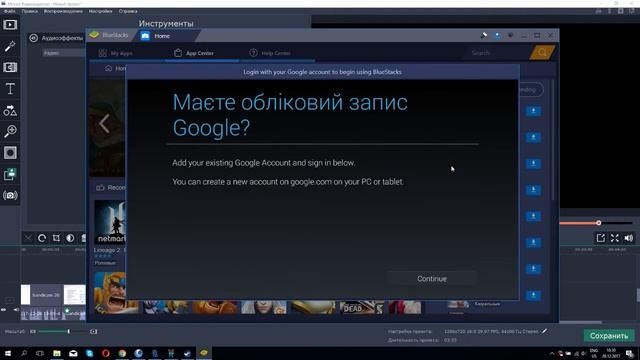The image size is (640, 360).
Task: Click the BlueStacks Search input field
Action: 497,53
